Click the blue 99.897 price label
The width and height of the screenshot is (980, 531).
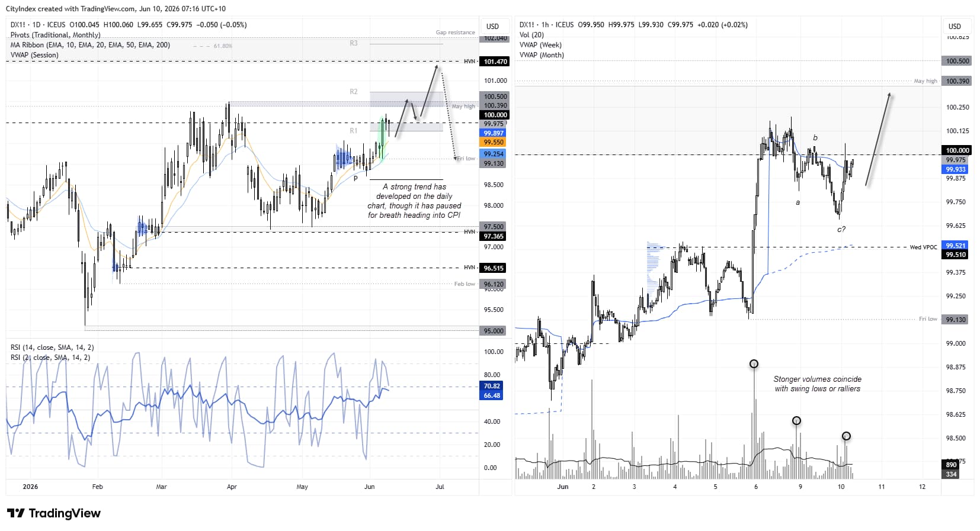pos(493,133)
